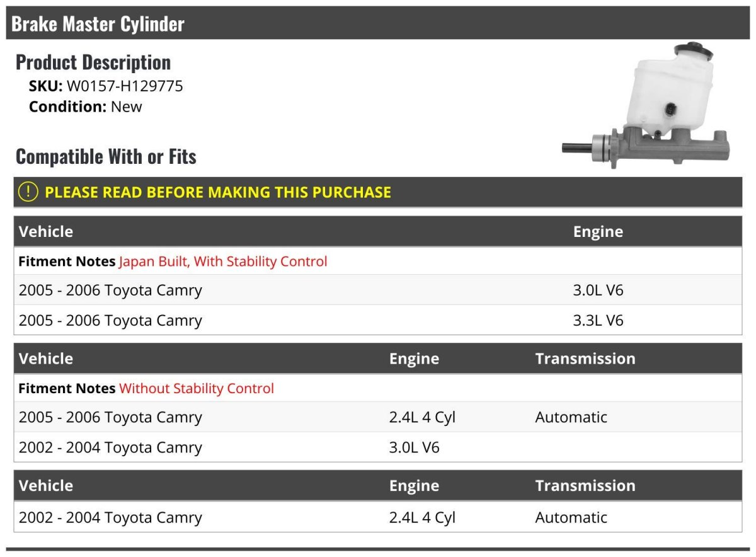Click the Without Stability Control fitment note

point(197,389)
